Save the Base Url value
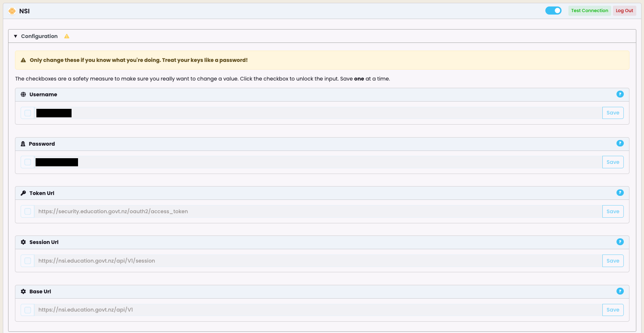 613,310
